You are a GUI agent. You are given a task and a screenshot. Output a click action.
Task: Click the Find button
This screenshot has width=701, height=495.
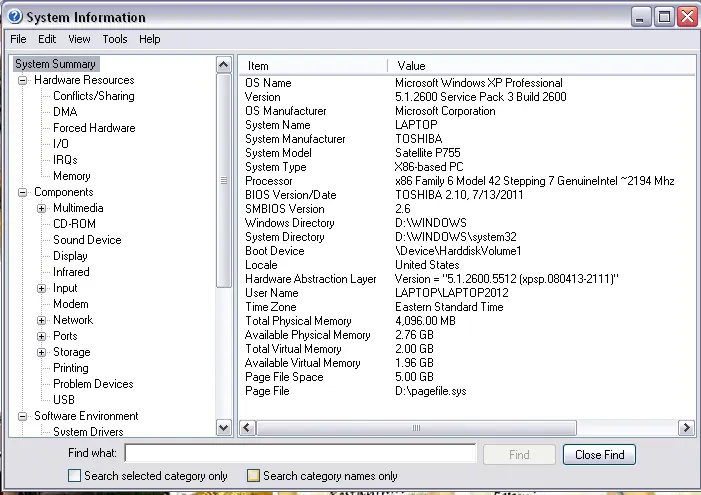[x=519, y=455]
